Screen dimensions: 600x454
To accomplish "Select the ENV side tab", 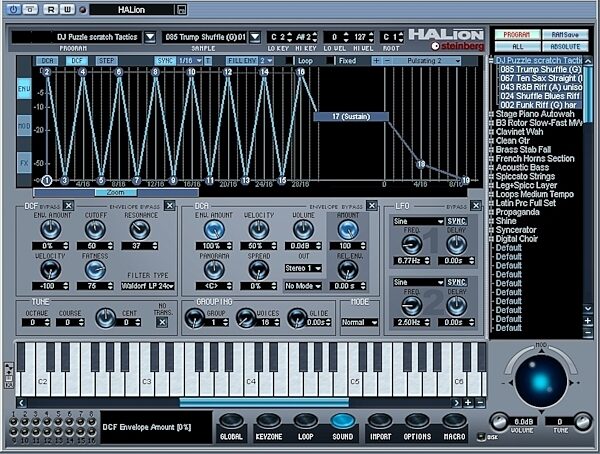I will [x=24, y=88].
